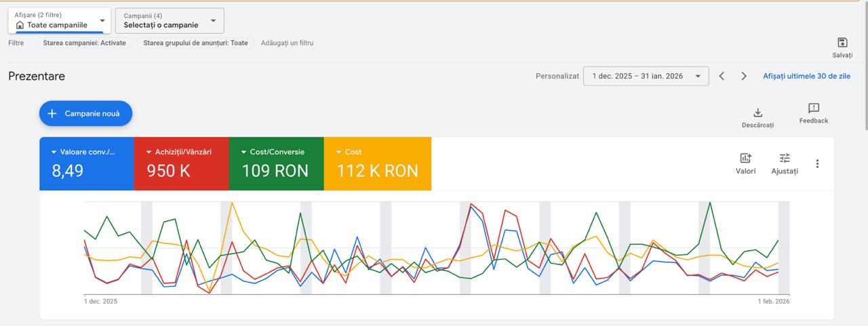Screen dimensions: 868x326
Task: Click the 112 K RON cost value
Action: click(x=378, y=171)
